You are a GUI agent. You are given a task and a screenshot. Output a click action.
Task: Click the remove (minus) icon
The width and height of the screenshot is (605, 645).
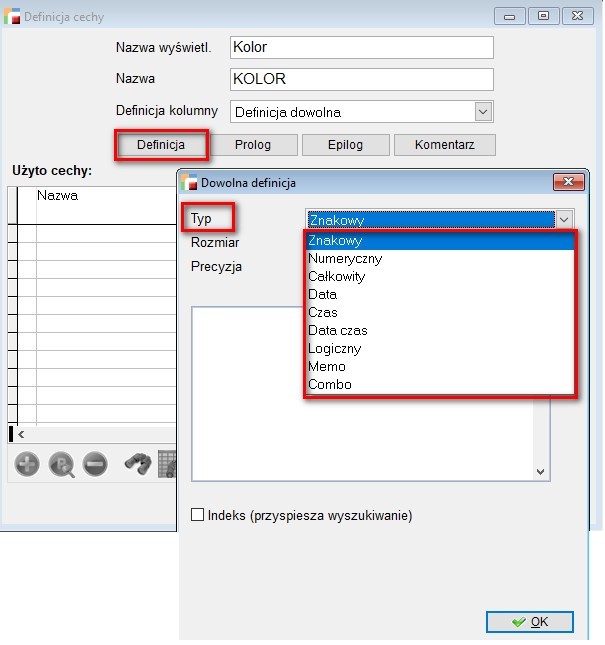tap(95, 464)
